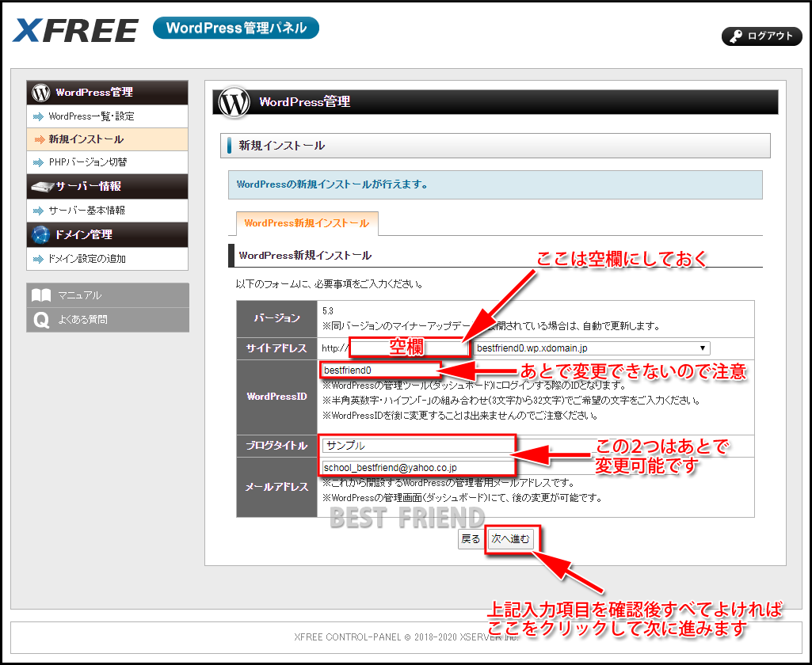The width and height of the screenshot is (812, 665).
Task: Click arrow icon next to ドメイン設定の追加
Action: click(x=38, y=259)
